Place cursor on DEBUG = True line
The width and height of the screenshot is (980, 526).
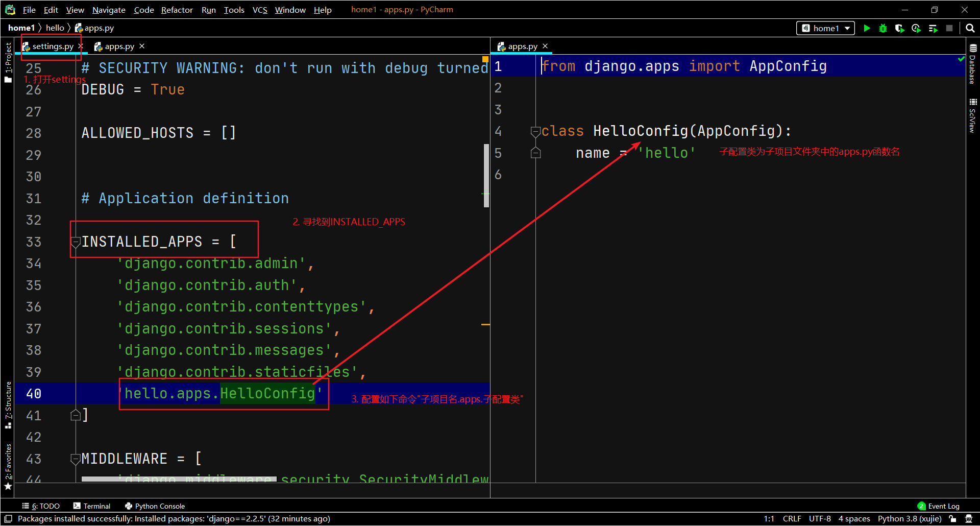133,90
